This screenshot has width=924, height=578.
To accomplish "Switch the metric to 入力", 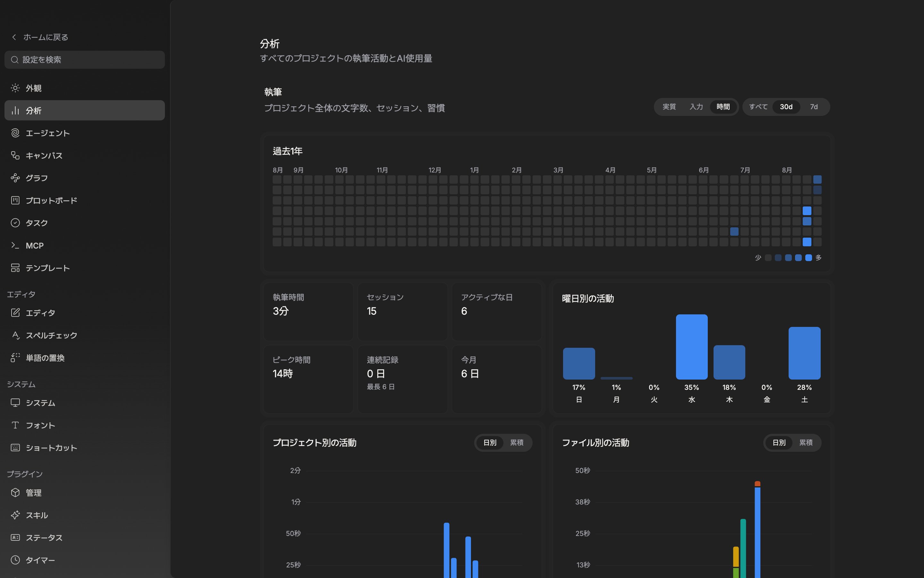I will pos(696,107).
